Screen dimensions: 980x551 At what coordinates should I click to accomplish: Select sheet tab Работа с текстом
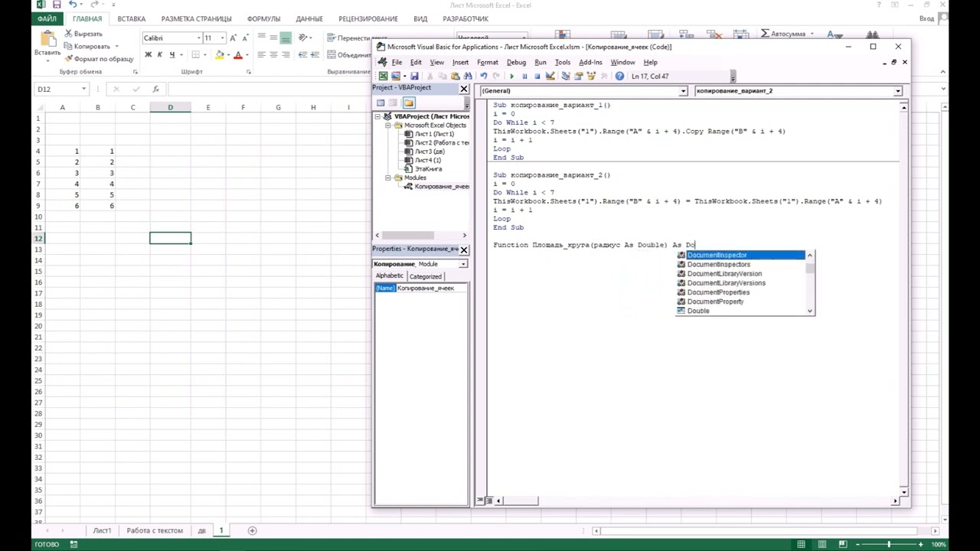click(155, 530)
